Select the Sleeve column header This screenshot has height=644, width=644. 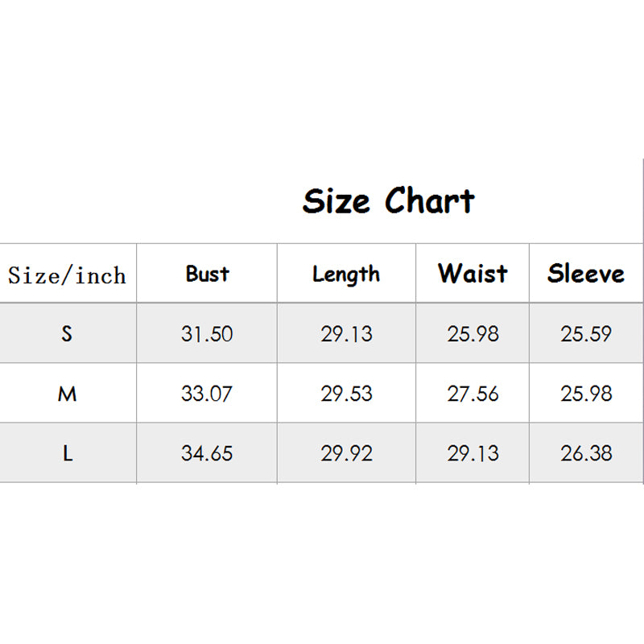586,274
